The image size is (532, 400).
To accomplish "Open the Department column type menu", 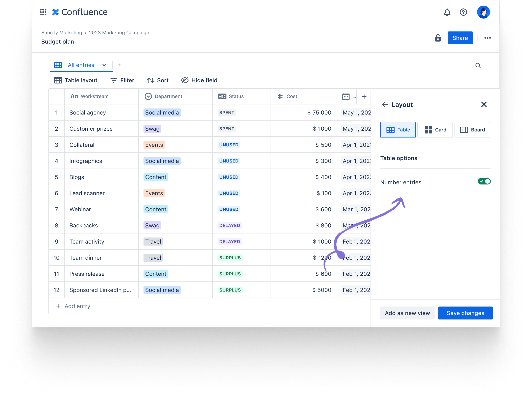I will [149, 96].
